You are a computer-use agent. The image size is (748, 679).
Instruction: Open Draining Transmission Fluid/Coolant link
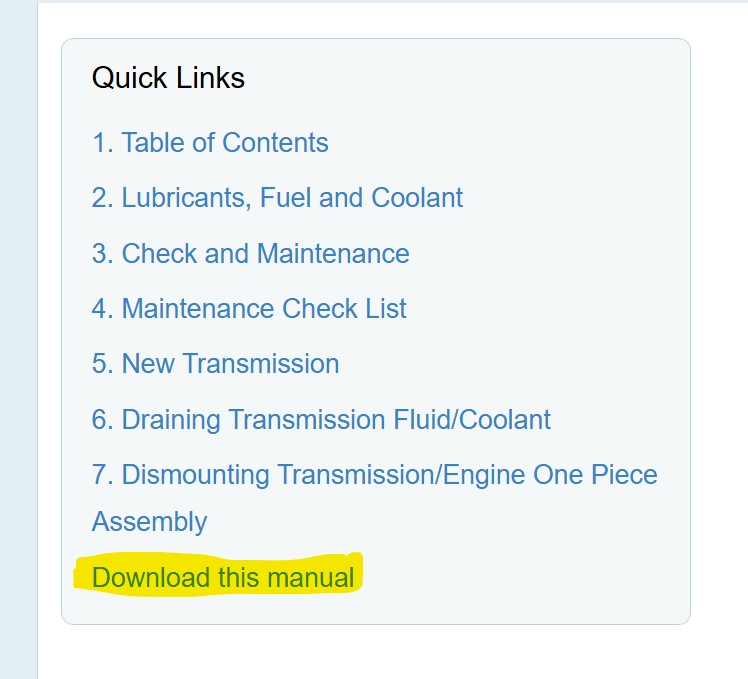click(x=321, y=420)
